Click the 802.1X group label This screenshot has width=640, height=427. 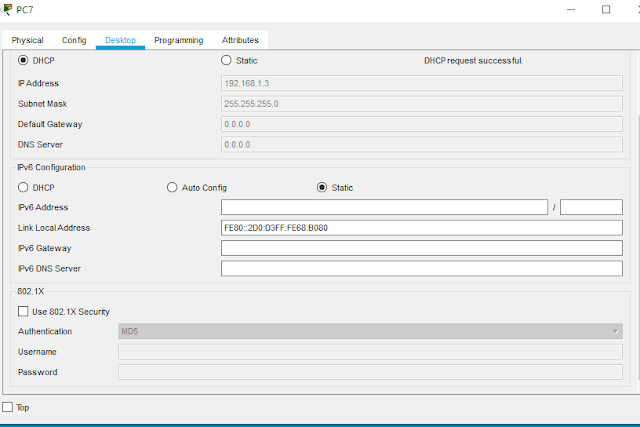point(31,291)
